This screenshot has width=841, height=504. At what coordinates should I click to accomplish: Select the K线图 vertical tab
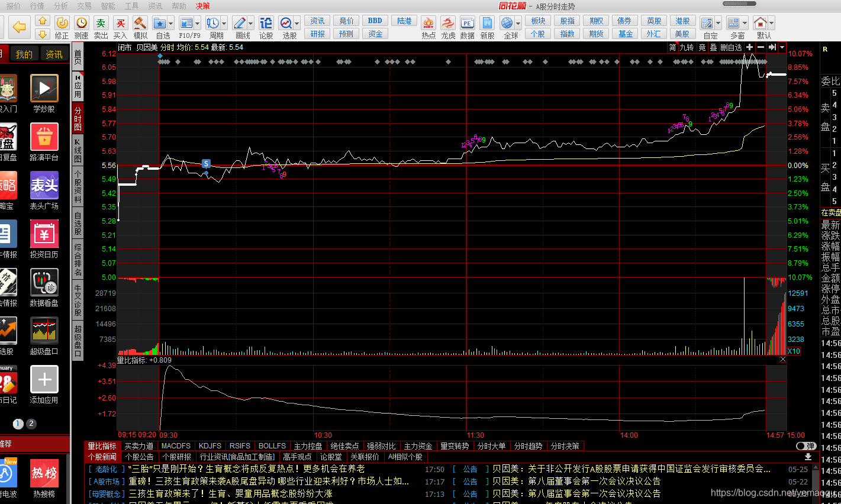pos(78,150)
